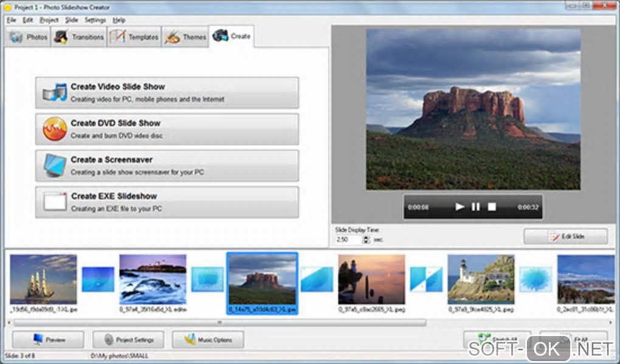Image resolution: width=620 pixels, height=364 pixels.
Task: Click the elapsed time 0:00:08 readout
Action: [x=418, y=207]
